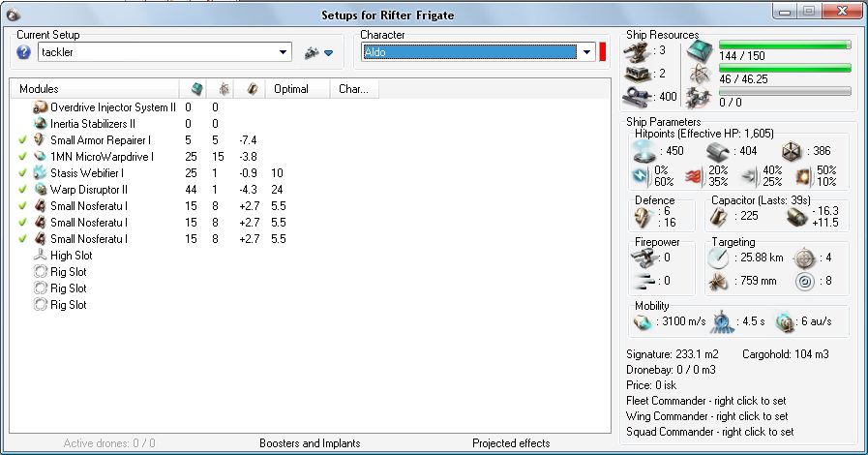Viewport: 868px width, 455px height.
Task: Toggle the Warp Disruptor II checkmark
Action: 22,190
